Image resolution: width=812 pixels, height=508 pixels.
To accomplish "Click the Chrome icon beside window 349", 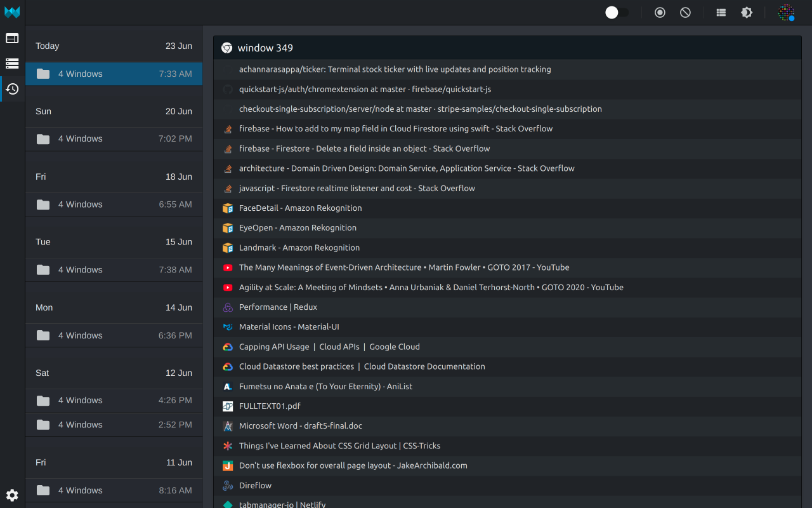I will point(227,48).
